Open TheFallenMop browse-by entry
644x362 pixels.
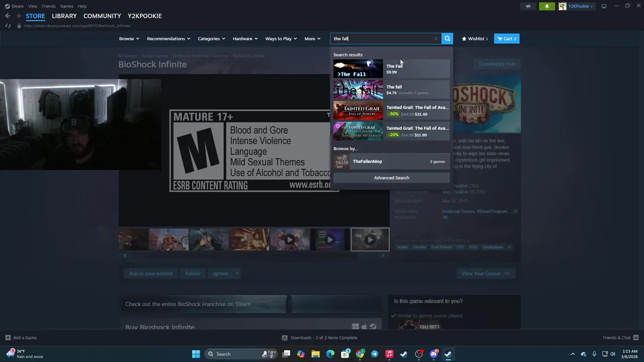click(391, 161)
